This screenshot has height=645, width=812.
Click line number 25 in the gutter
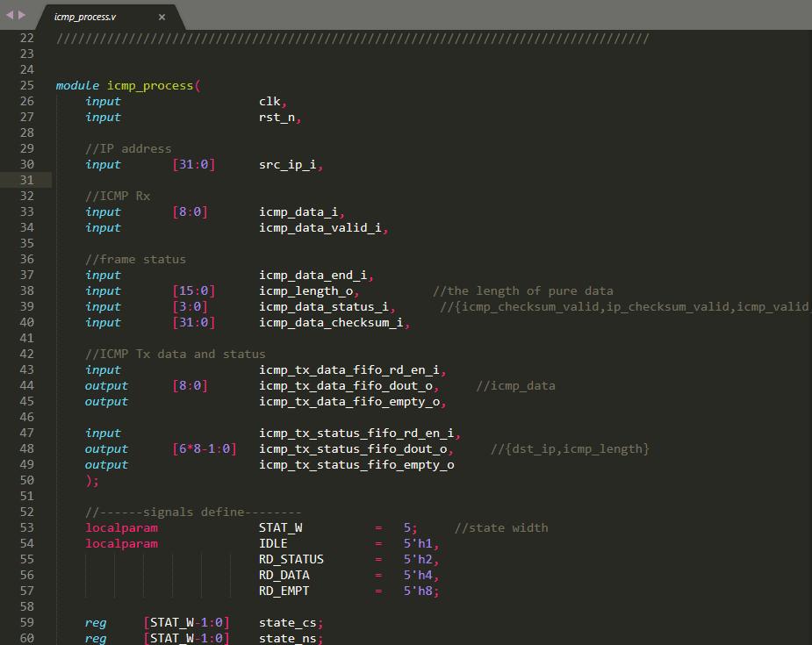pyautogui.click(x=26, y=85)
